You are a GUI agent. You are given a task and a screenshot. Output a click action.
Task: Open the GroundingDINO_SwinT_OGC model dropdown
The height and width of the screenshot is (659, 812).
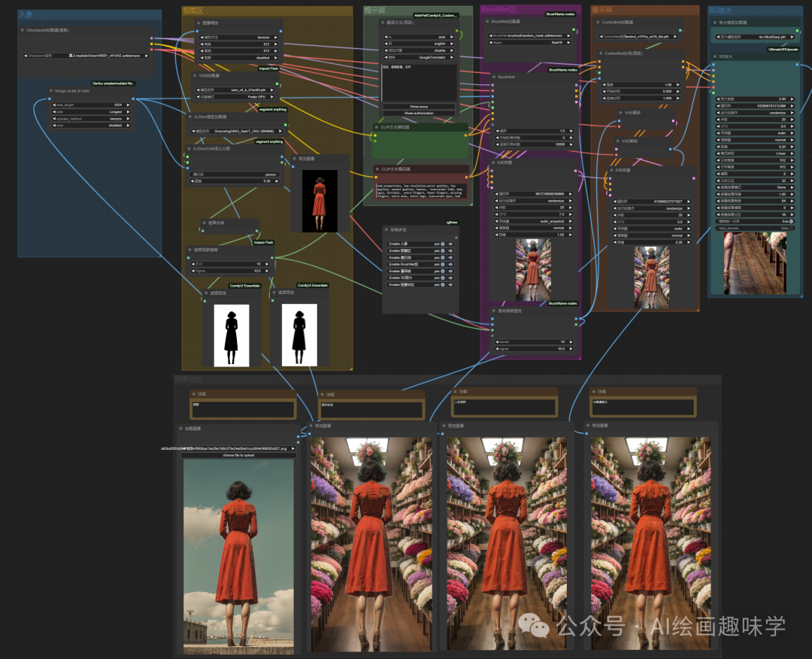[x=237, y=131]
